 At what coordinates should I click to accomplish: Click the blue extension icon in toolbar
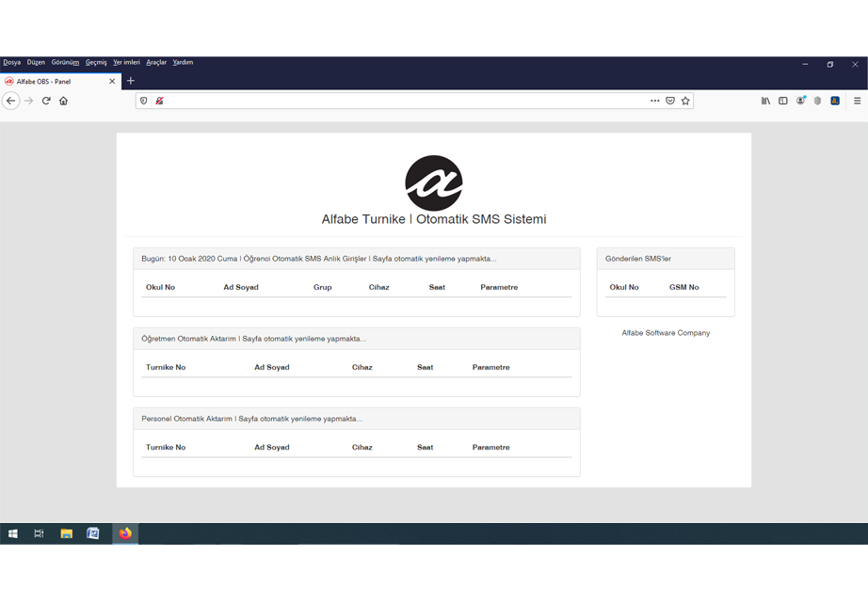[x=835, y=101]
